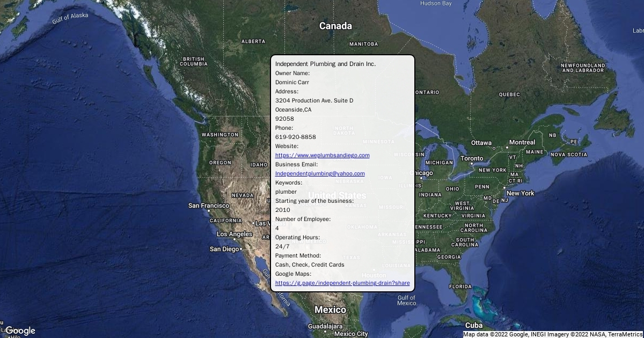
Task: Open the g.page Google Maps share link
Action: [x=342, y=283]
